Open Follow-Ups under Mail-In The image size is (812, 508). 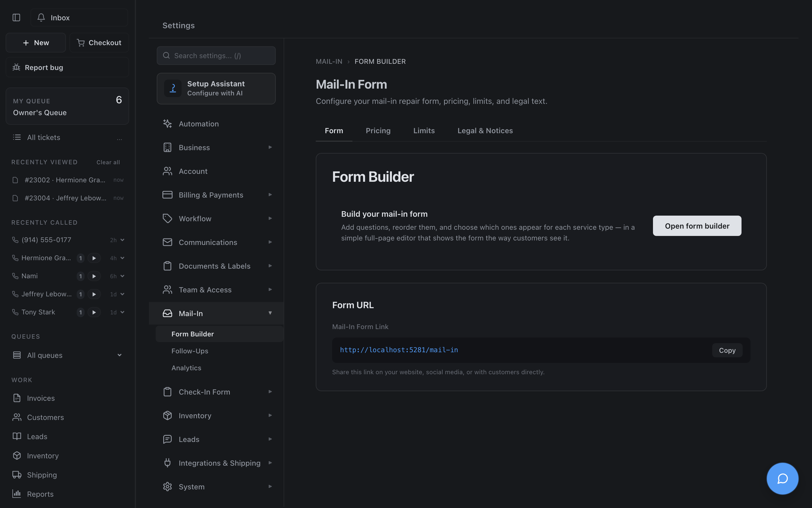pyautogui.click(x=190, y=351)
